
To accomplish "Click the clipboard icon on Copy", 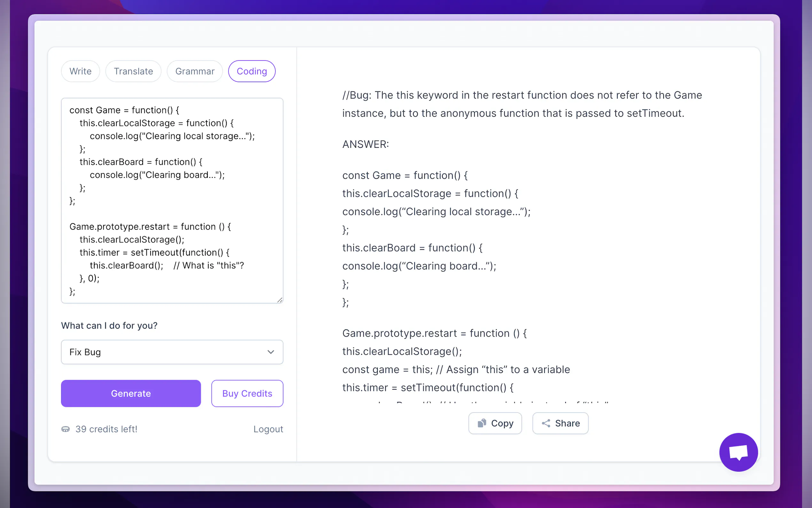I will click(482, 423).
